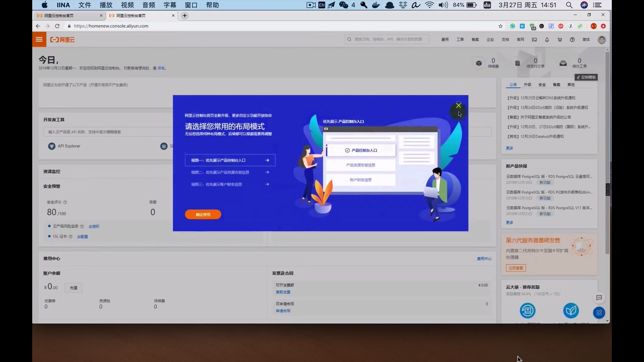Click the 点击 feedback link in welcome text
The height and width of the screenshot is (362, 644).
coord(161,68)
